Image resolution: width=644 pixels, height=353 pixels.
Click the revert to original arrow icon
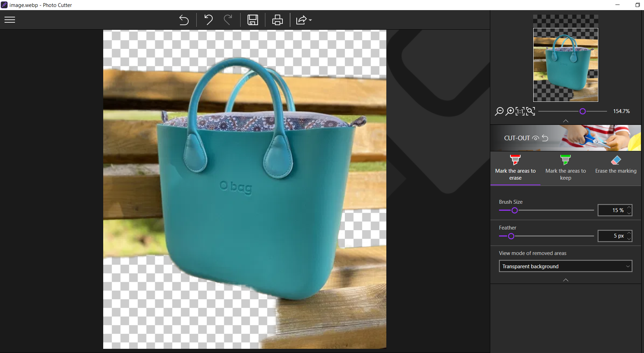(184, 20)
